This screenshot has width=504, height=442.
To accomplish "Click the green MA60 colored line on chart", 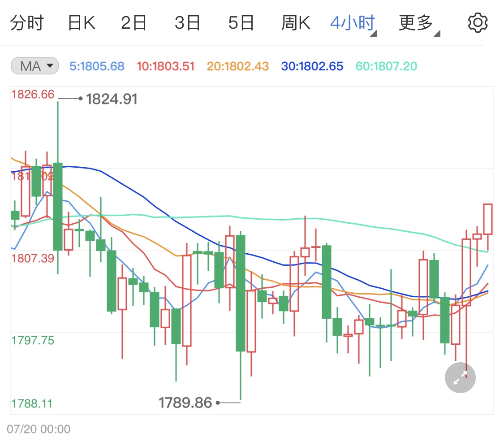I will click(269, 218).
